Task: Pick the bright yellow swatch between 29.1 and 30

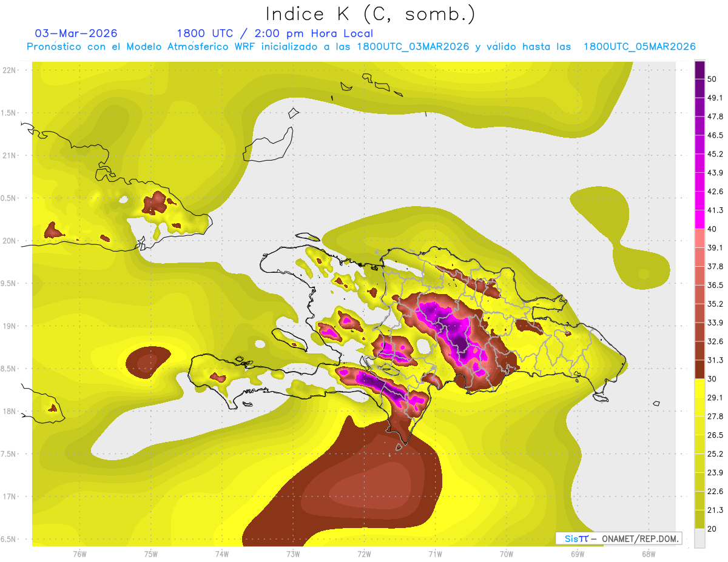Action: click(x=699, y=388)
